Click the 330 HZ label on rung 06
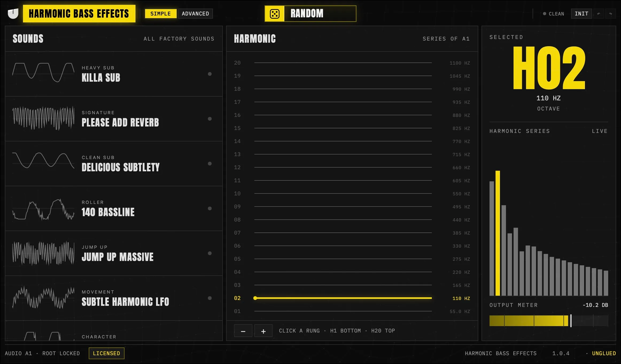Screen dimensions: 621x364 [461, 246]
